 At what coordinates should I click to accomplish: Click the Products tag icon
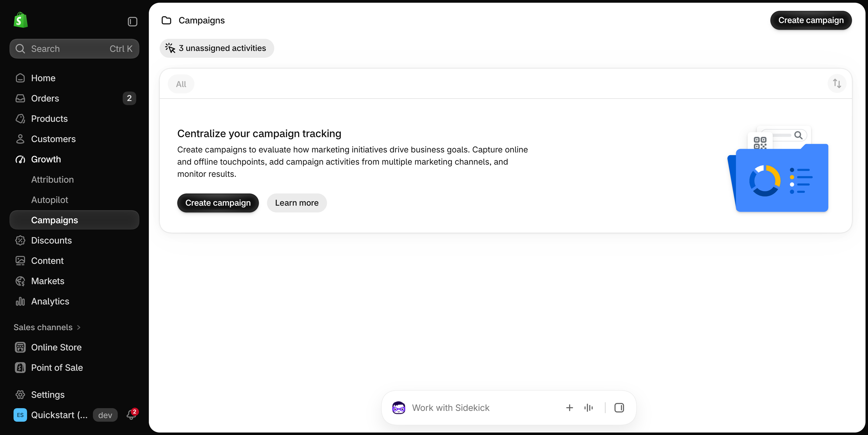click(x=20, y=119)
